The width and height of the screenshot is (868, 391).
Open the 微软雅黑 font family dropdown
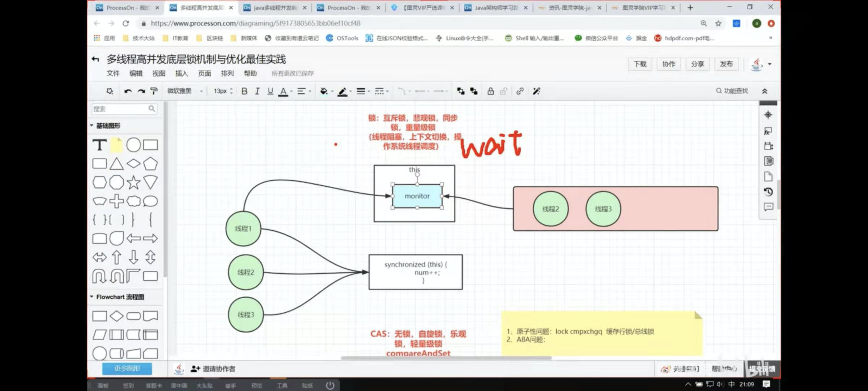(185, 91)
